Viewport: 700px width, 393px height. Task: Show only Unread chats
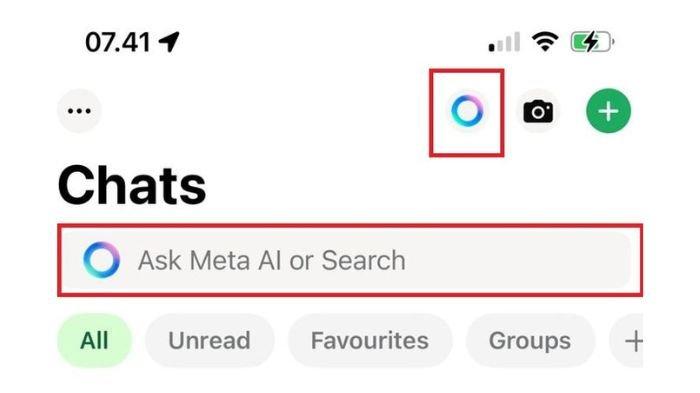[209, 341]
